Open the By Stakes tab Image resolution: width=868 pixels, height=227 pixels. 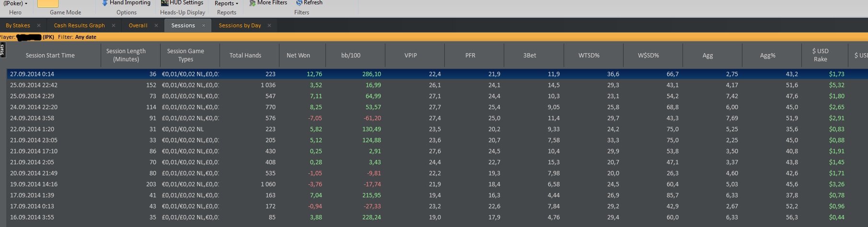[x=18, y=25]
